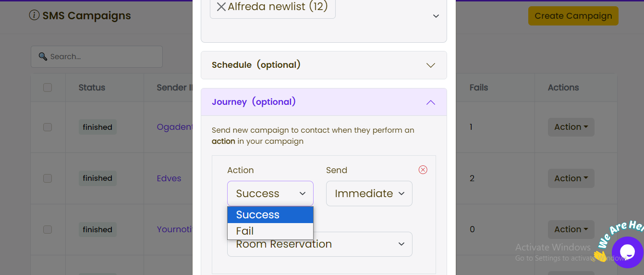This screenshot has width=644, height=275.
Task: Click the info icon beside SMS Campaigns
Action: click(x=34, y=15)
